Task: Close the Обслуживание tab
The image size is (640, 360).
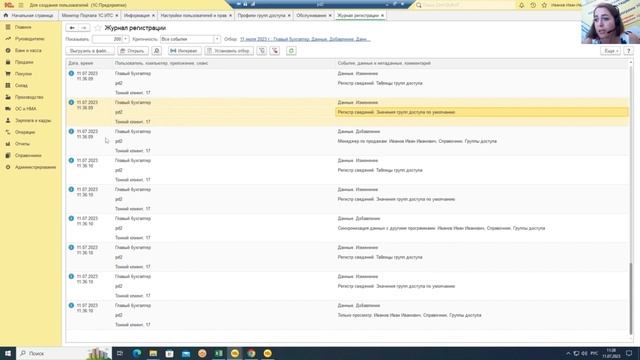Action: tap(330, 16)
